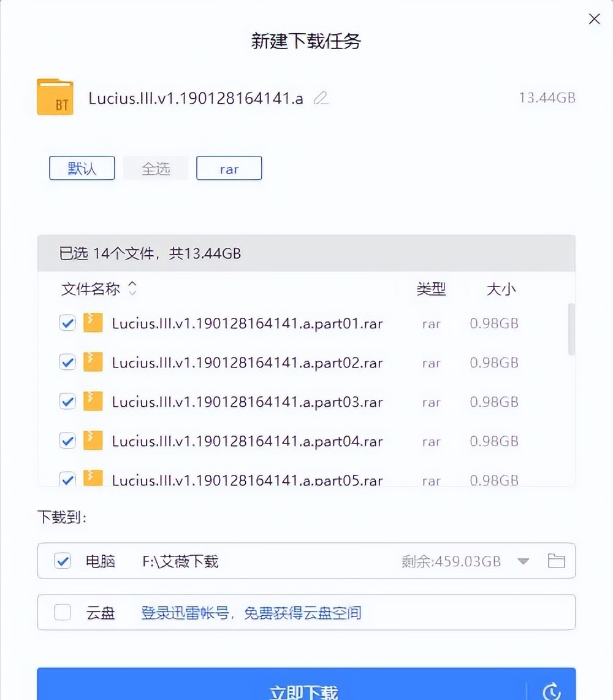Screen dimensions: 613x700
Task: Click the BT folder icon
Action: click(x=55, y=97)
